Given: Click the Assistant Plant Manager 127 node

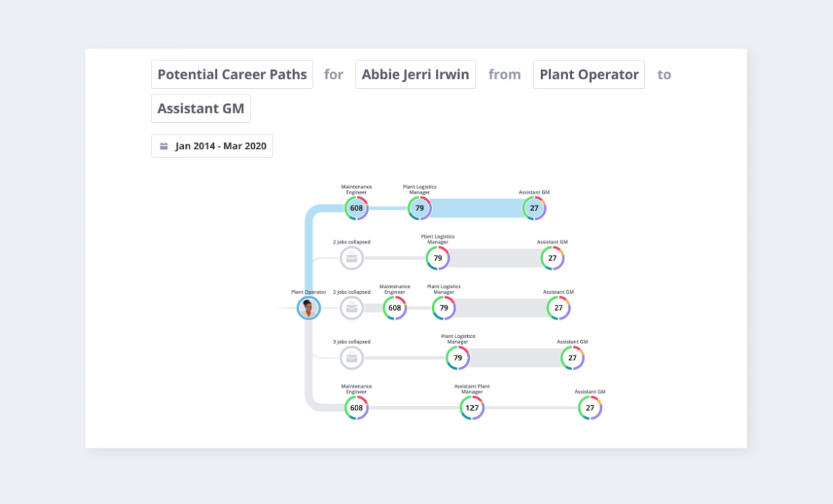Looking at the screenshot, I should [472, 408].
